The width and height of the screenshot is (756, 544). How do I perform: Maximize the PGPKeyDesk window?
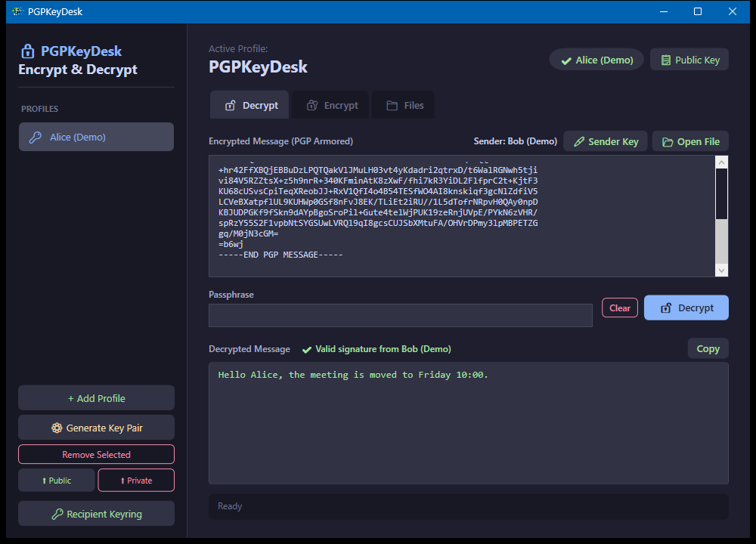pos(698,11)
